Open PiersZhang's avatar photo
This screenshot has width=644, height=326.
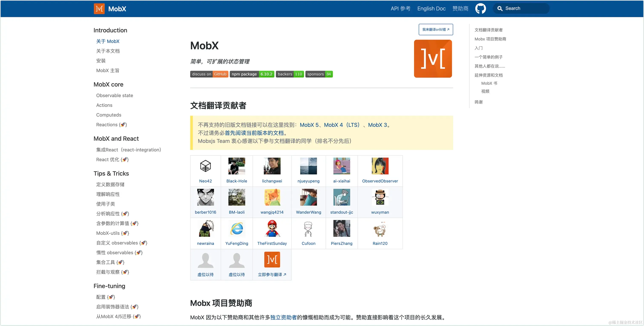(x=342, y=228)
